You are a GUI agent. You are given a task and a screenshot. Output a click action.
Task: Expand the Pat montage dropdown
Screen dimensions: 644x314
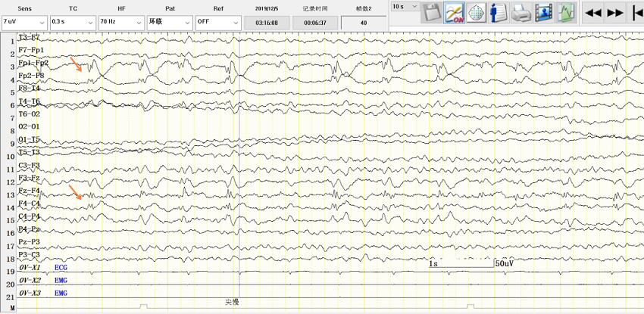coord(169,22)
